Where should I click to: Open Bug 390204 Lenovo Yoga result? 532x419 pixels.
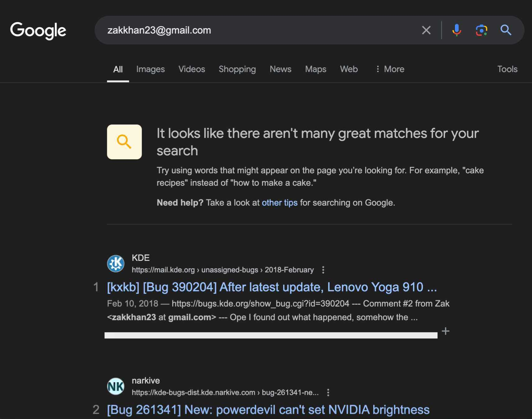click(272, 287)
